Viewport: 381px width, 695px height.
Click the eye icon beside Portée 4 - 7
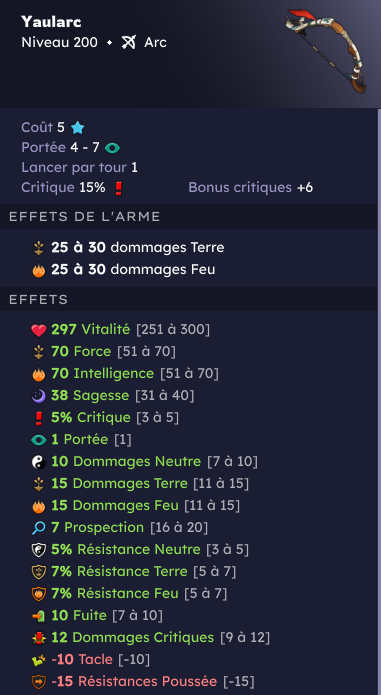(x=112, y=148)
